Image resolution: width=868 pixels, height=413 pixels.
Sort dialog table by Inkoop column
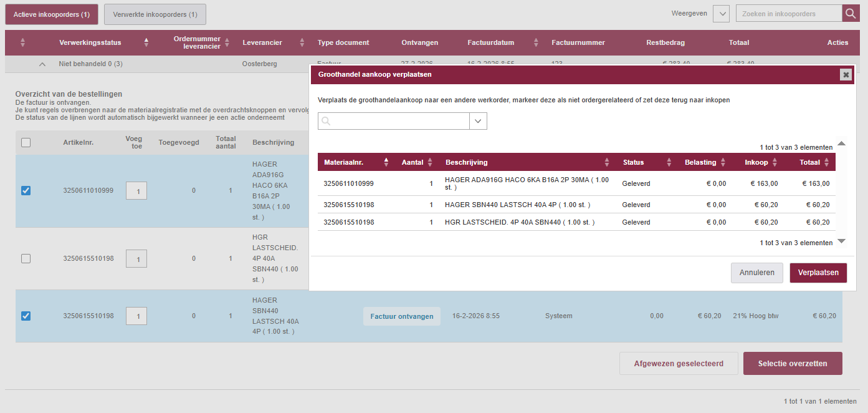[x=775, y=162]
